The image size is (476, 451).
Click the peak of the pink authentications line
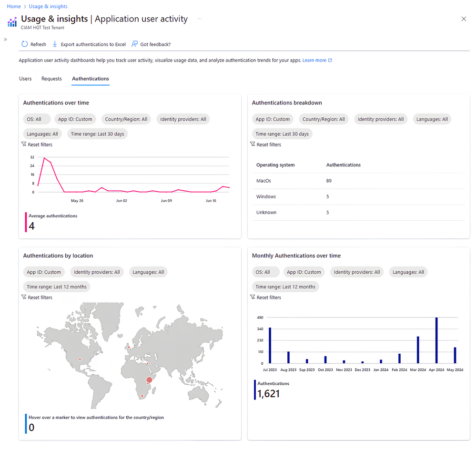coord(44,158)
